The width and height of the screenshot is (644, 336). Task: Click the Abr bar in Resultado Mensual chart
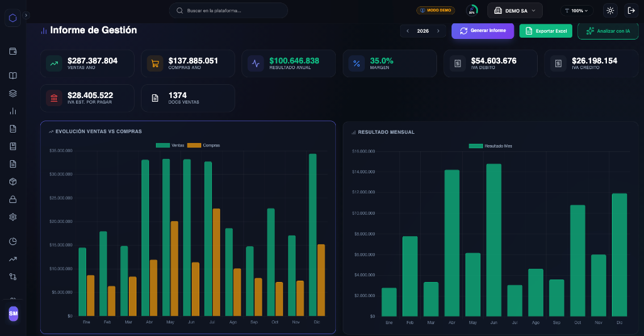click(x=452, y=243)
